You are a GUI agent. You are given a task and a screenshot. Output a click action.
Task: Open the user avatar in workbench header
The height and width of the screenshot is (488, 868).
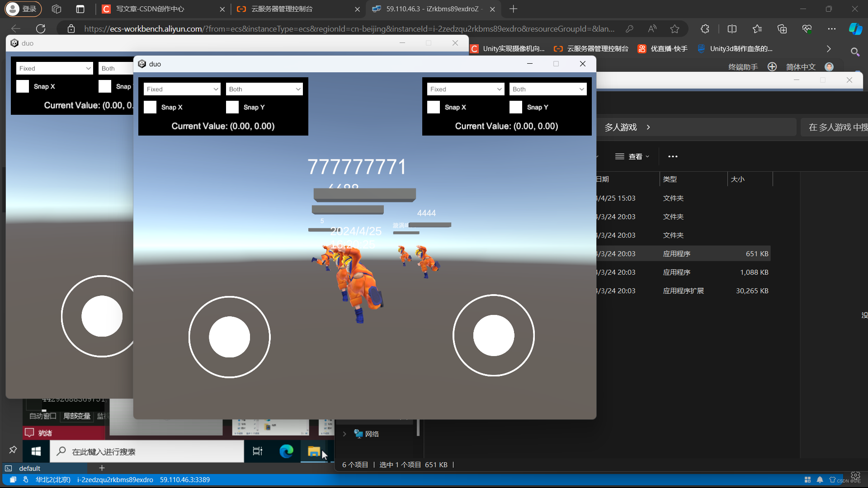829,66
